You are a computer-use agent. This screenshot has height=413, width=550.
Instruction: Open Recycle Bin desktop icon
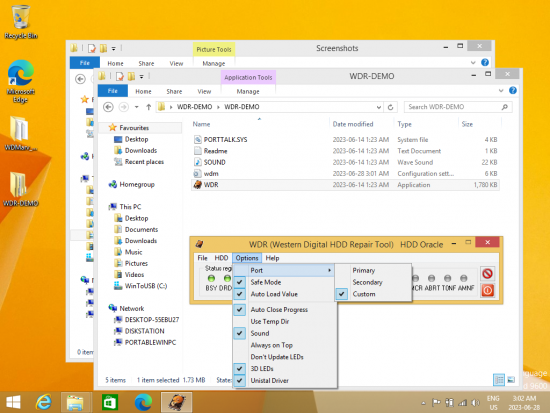pyautogui.click(x=21, y=22)
